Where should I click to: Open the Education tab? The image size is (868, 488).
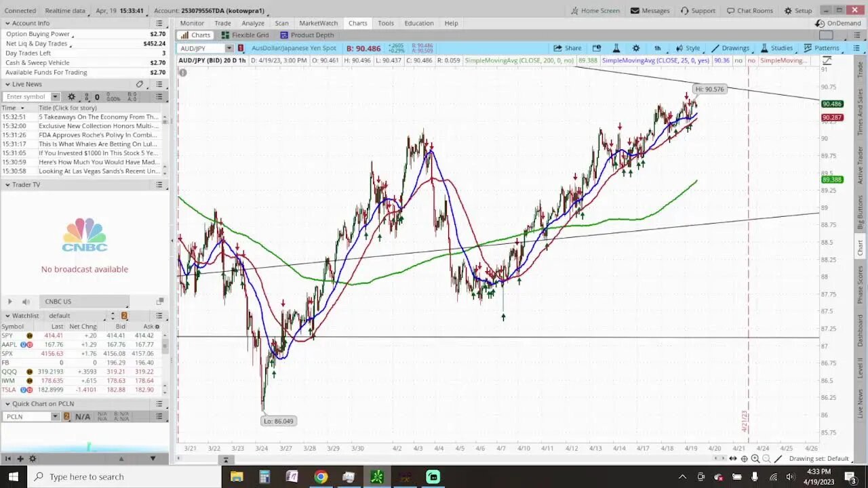[x=419, y=23]
